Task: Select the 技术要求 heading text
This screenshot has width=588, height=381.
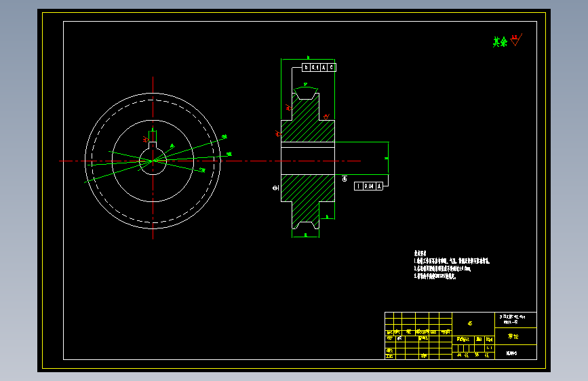Action: (420, 253)
